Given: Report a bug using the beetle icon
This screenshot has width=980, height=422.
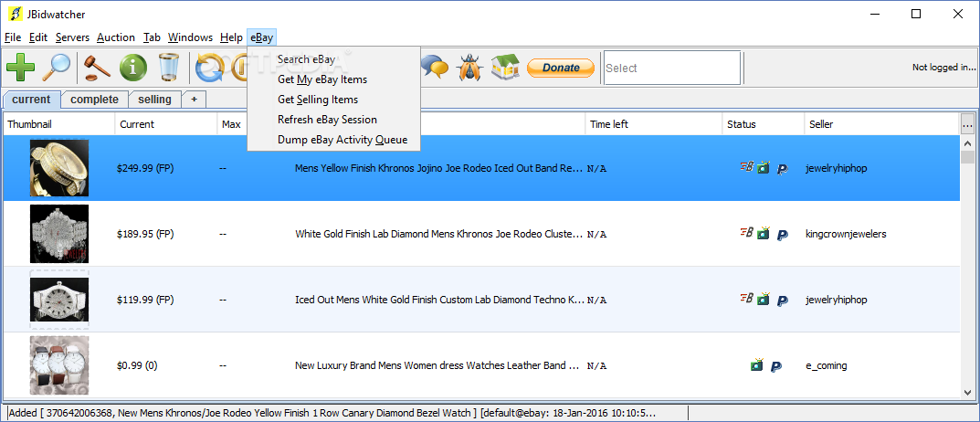Looking at the screenshot, I should (470, 67).
